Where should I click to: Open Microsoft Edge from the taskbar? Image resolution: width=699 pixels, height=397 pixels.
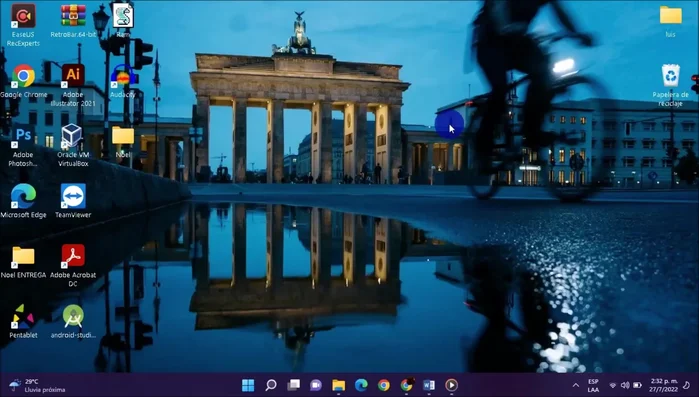(361, 385)
